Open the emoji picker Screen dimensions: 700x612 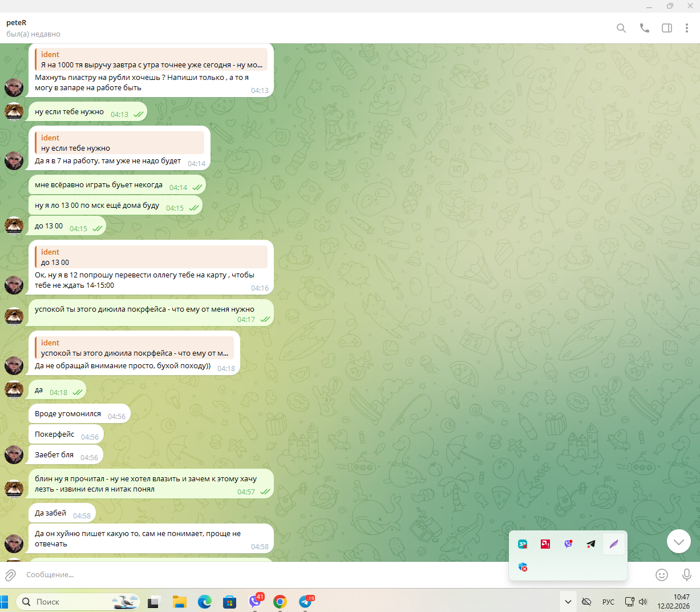[662, 575]
